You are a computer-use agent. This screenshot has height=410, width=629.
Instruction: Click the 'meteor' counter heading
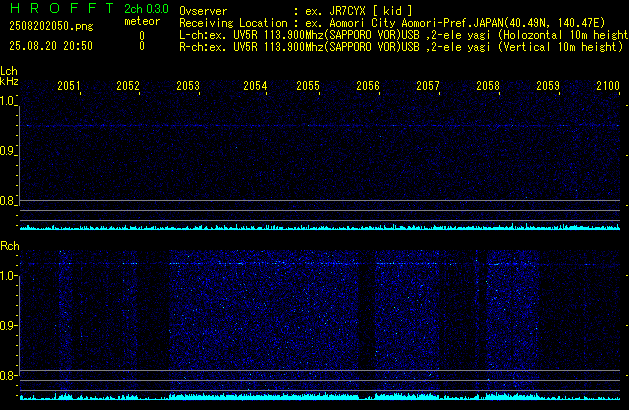(x=142, y=21)
